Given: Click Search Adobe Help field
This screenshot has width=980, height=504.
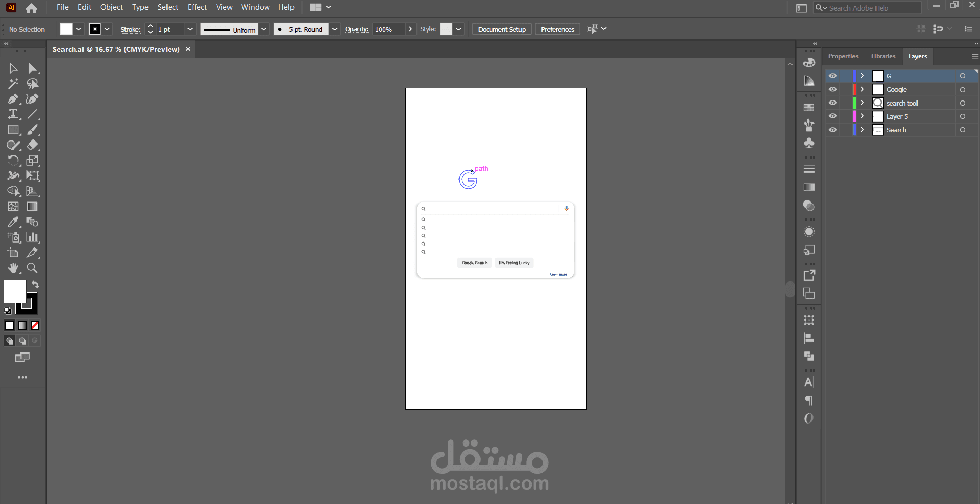Looking at the screenshot, I should (x=867, y=8).
